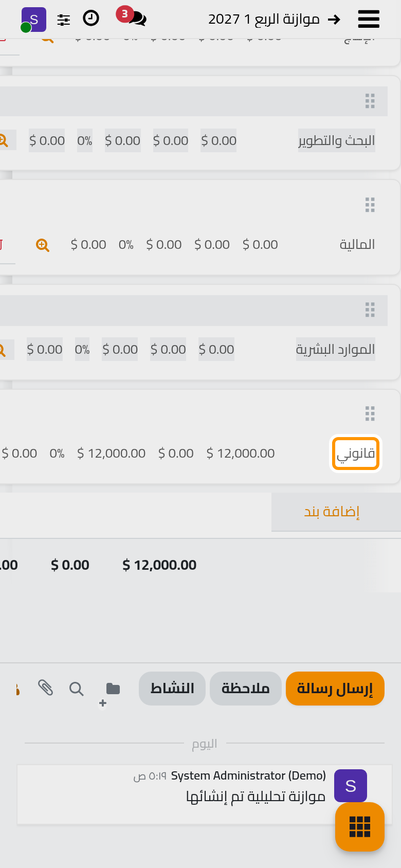Image resolution: width=401 pixels, height=868 pixels.
Task: Click the paperclip attachment icon
Action: pyautogui.click(x=45, y=688)
